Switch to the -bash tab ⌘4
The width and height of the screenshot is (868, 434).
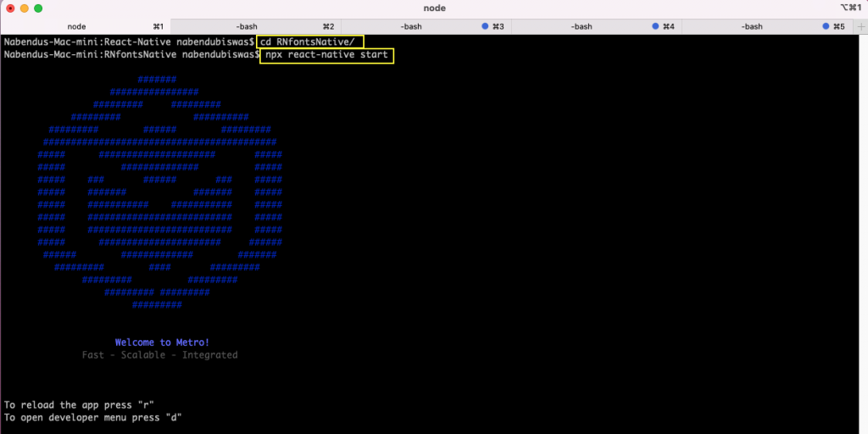[597, 26]
